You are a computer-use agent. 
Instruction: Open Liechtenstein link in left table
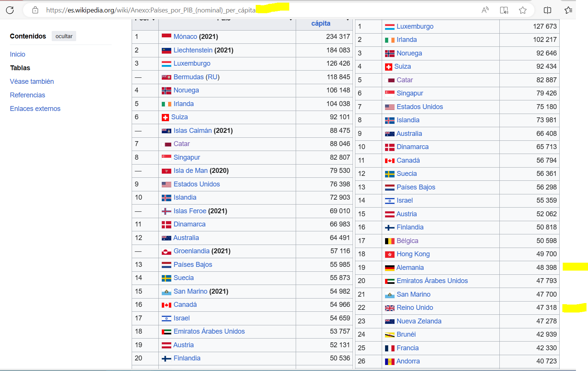193,50
